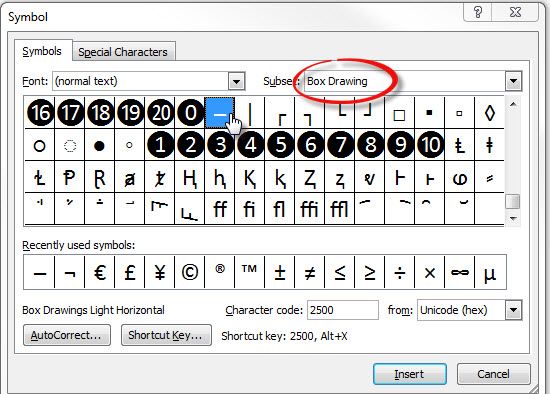Choose the division sign in recent symbols
Viewport: 550px width, 394px height.
point(400,272)
